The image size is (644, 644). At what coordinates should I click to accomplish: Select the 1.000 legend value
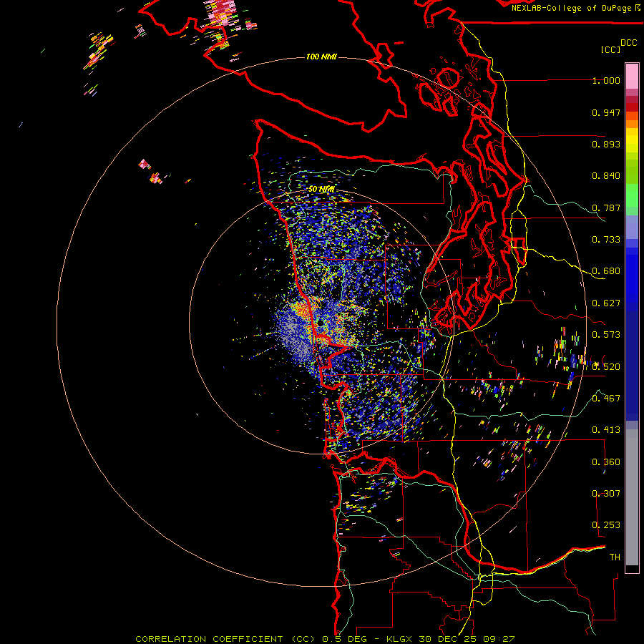coord(606,80)
